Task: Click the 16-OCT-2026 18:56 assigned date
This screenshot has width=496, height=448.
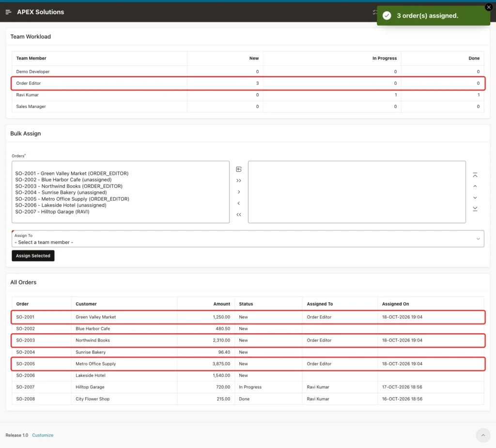Action: coord(402,399)
